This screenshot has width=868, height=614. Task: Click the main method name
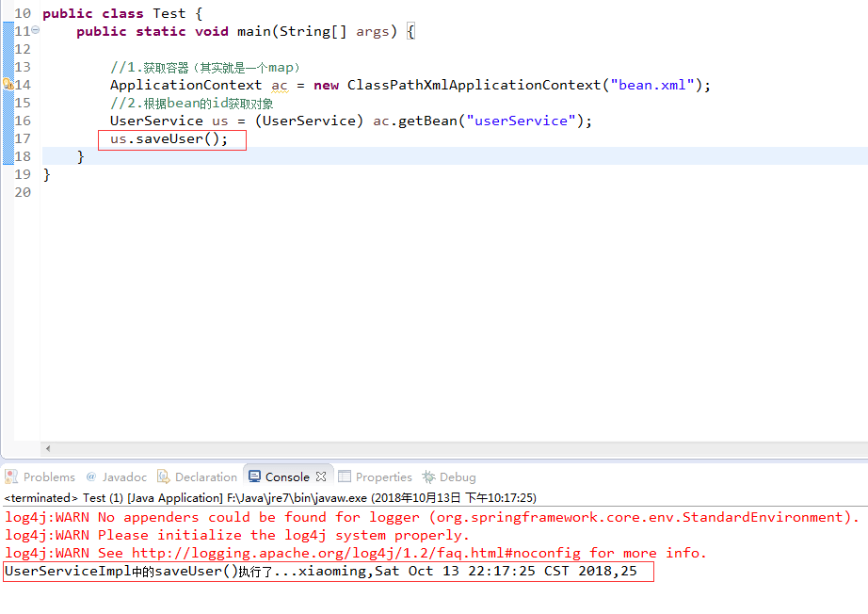point(253,31)
